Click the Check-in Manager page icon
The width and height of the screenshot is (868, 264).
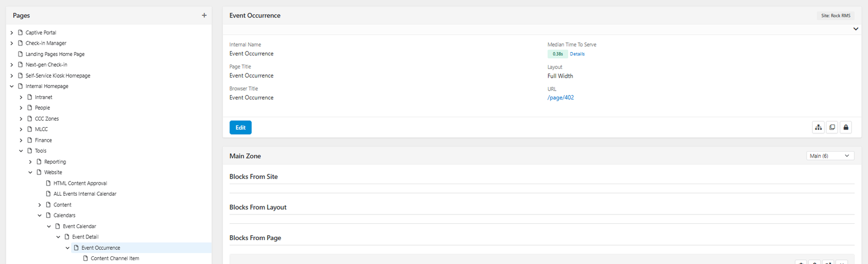pos(21,43)
